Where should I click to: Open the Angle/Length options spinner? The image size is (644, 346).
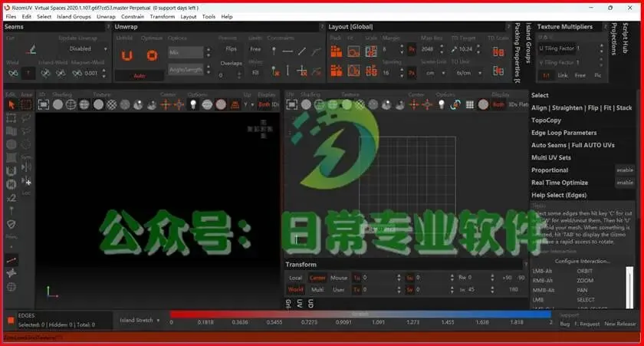[209, 70]
